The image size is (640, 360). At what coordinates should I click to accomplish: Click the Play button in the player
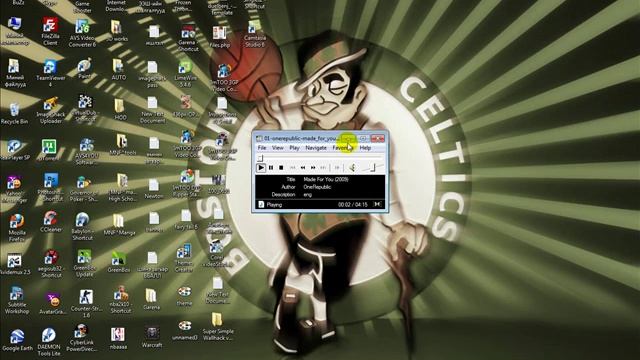pyautogui.click(x=261, y=167)
